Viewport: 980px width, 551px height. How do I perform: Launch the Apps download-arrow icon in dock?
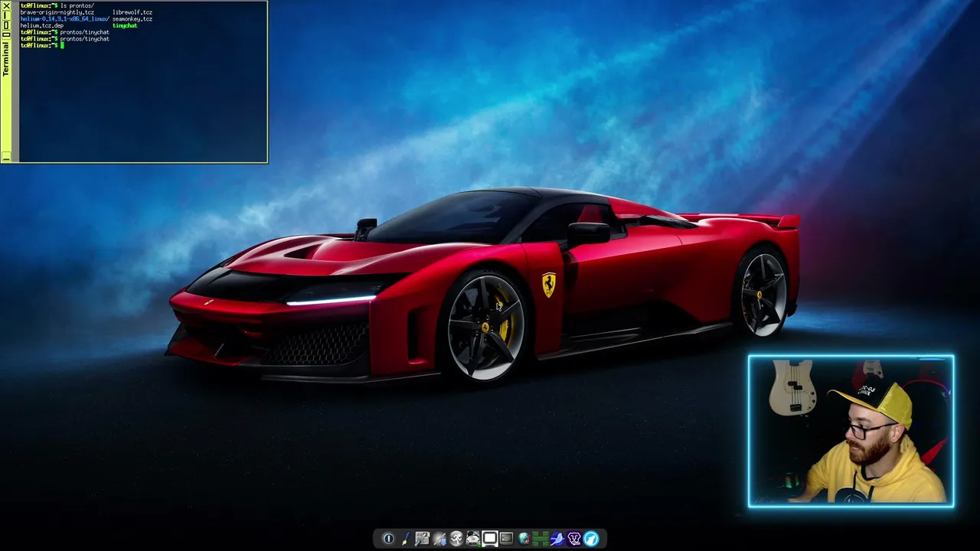439,539
